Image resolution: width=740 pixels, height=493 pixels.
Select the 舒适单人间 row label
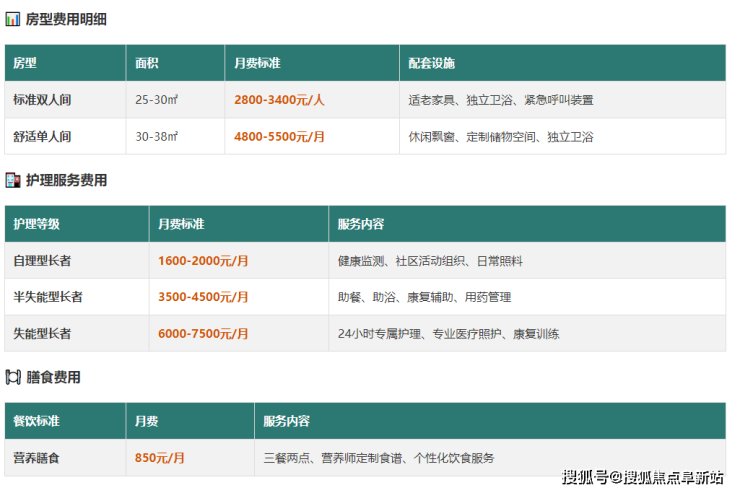42,137
